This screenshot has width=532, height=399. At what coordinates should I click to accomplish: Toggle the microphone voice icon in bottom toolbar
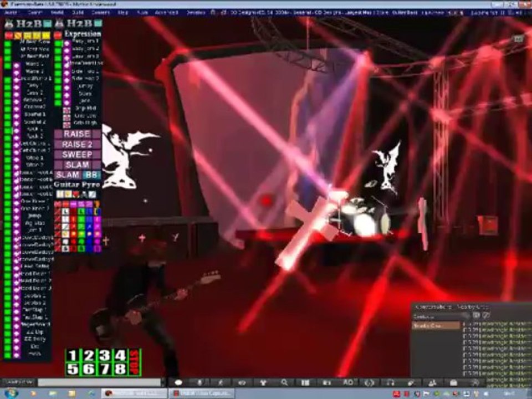tap(199, 382)
